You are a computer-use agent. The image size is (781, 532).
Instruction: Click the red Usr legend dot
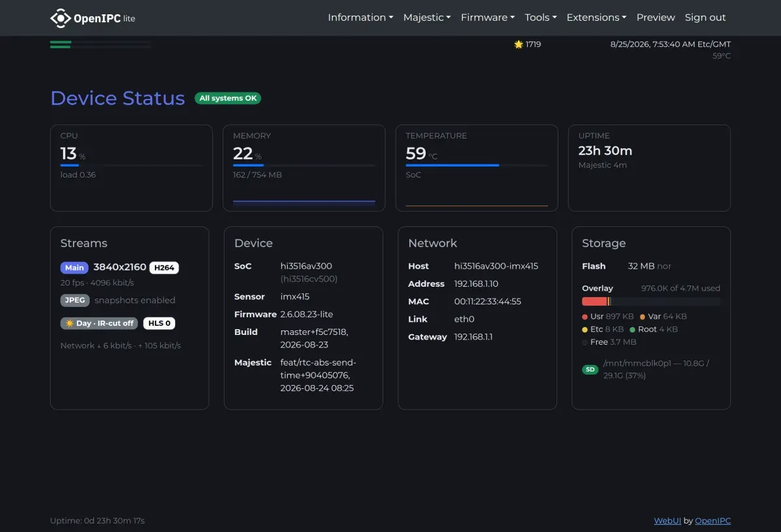pos(585,317)
